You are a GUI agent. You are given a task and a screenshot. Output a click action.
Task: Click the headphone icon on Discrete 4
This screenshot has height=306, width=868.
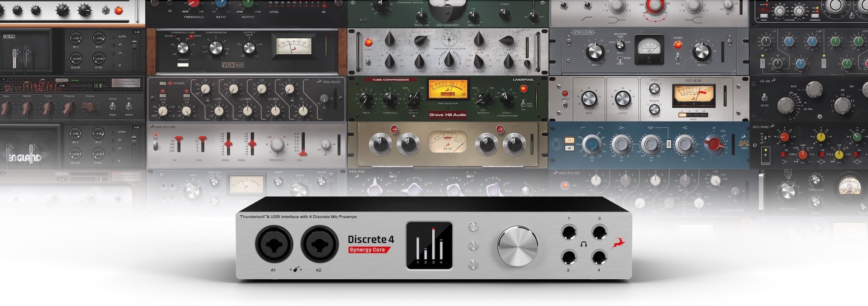584,245
